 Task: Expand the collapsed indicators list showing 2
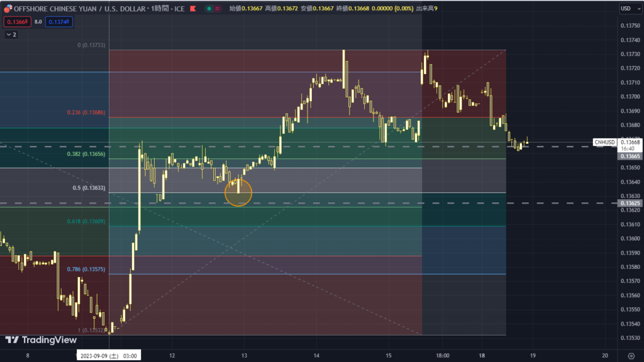(x=11, y=35)
